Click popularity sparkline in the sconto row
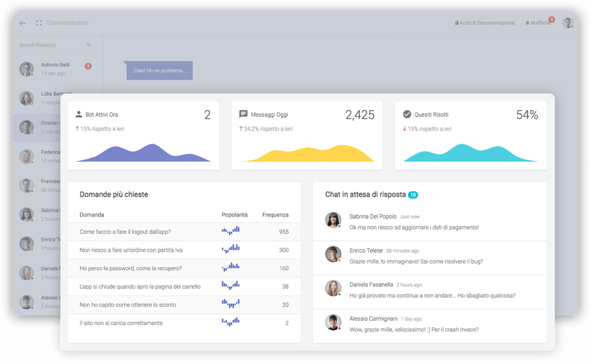Screen dimensions: 591x364 (x=230, y=304)
